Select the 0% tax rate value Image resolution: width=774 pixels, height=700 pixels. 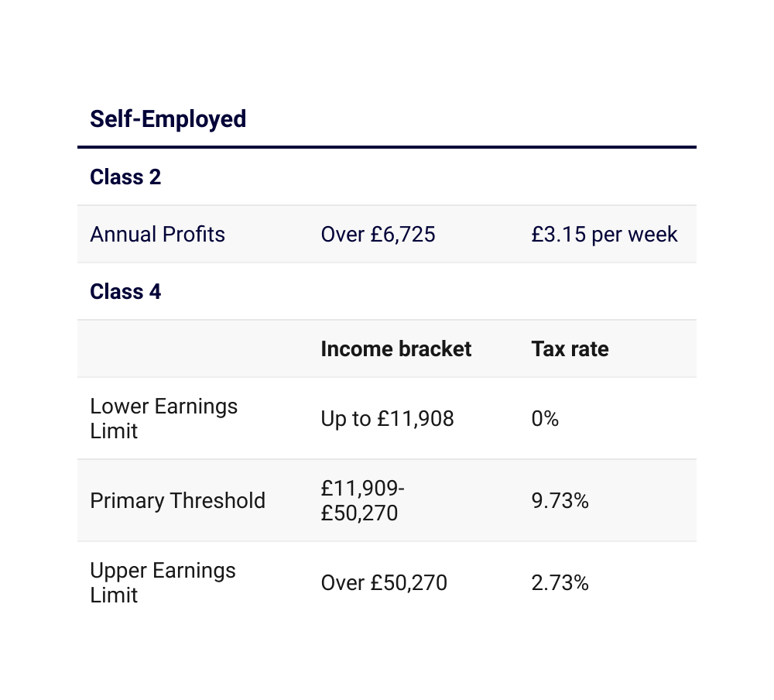coord(545,419)
